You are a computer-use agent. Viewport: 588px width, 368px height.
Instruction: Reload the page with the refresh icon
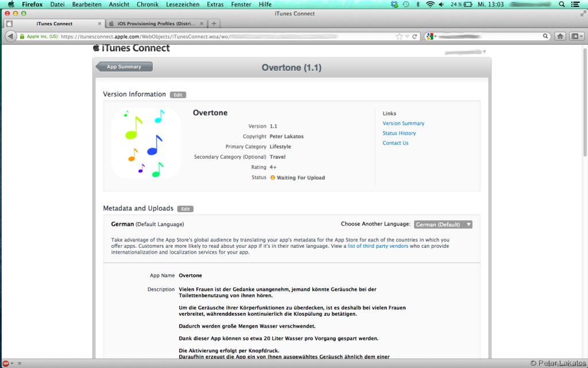coord(415,36)
